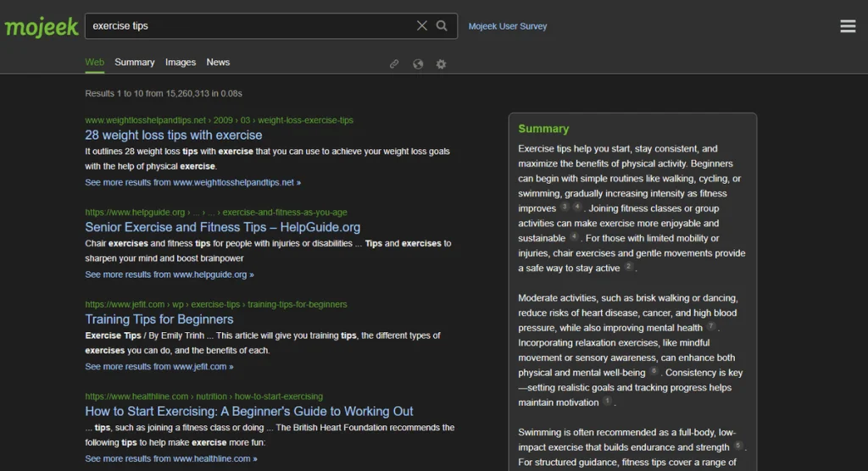Open the Mojeek User Survey link
Image resolution: width=868 pixels, height=471 pixels.
pyautogui.click(x=508, y=26)
